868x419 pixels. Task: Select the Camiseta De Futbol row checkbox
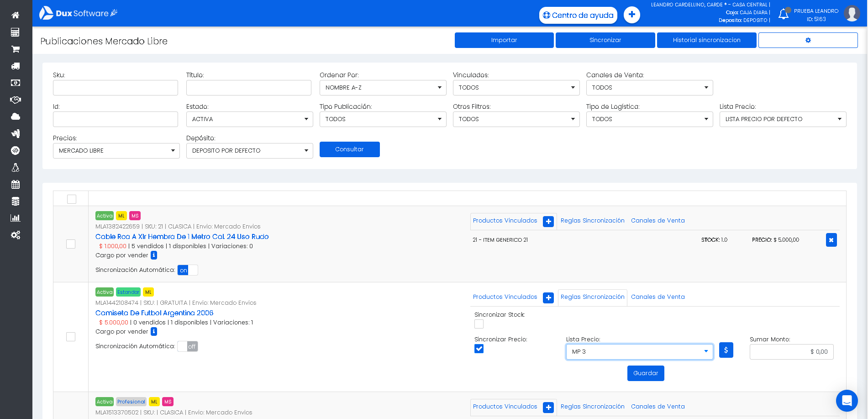[71, 337]
